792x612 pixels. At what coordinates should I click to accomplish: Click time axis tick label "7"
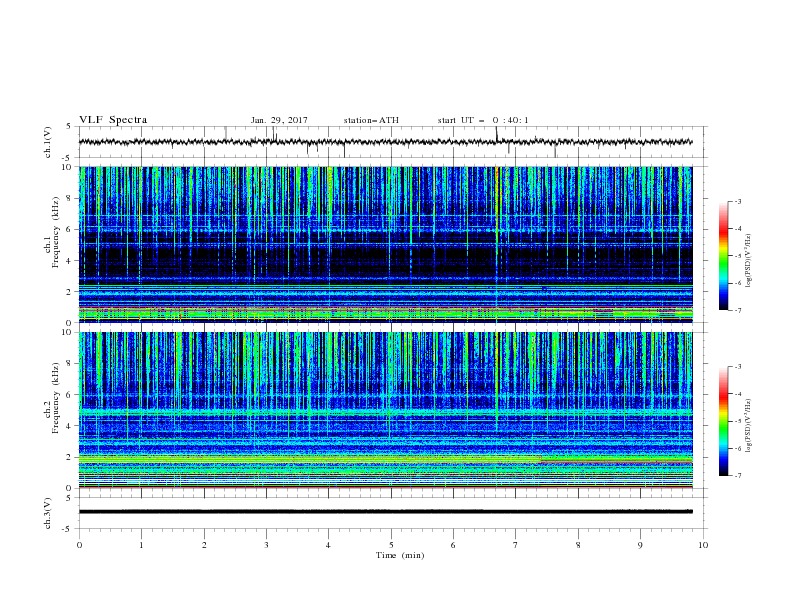coord(516,545)
